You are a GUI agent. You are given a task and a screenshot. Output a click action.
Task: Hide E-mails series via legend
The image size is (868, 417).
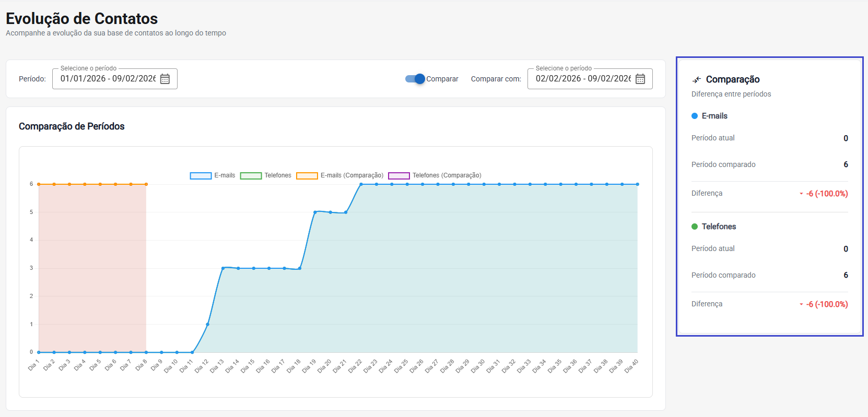point(213,176)
